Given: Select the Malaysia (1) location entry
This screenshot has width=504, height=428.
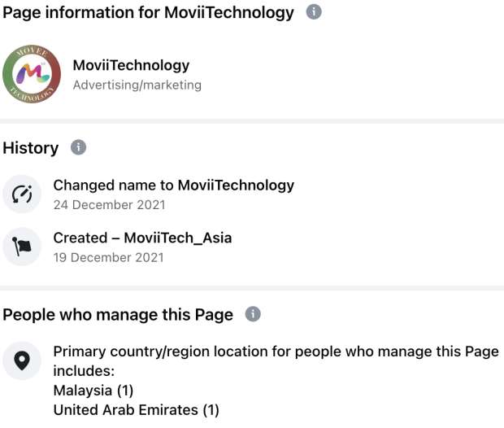Looking at the screenshot, I should [x=93, y=391].
